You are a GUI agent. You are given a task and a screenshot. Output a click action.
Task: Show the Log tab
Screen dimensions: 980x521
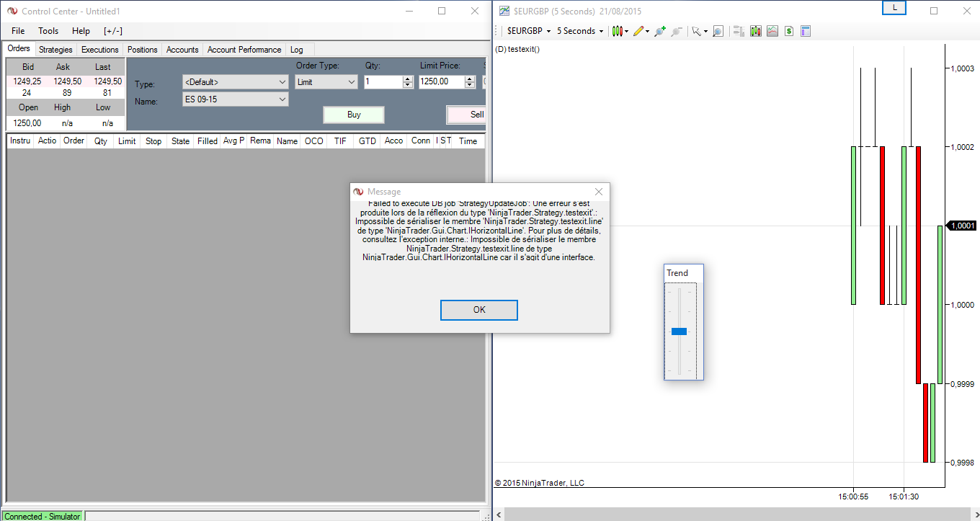(x=297, y=50)
